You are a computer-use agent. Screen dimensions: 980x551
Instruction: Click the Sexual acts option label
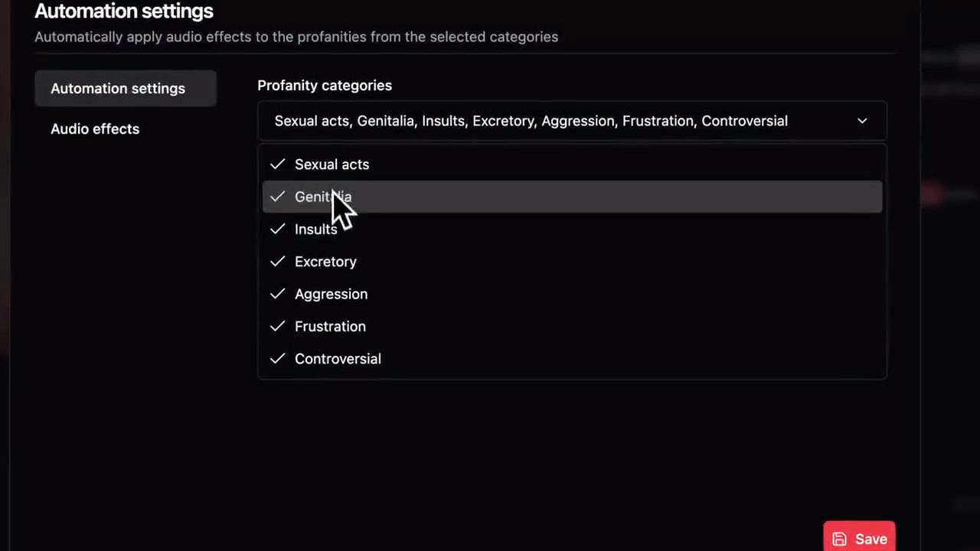(x=332, y=165)
